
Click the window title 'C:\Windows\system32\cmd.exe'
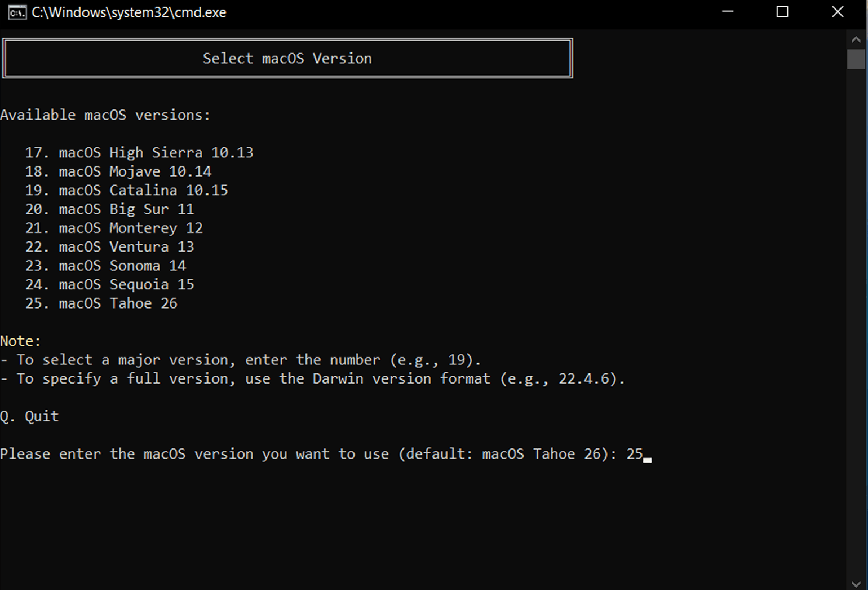(x=129, y=12)
